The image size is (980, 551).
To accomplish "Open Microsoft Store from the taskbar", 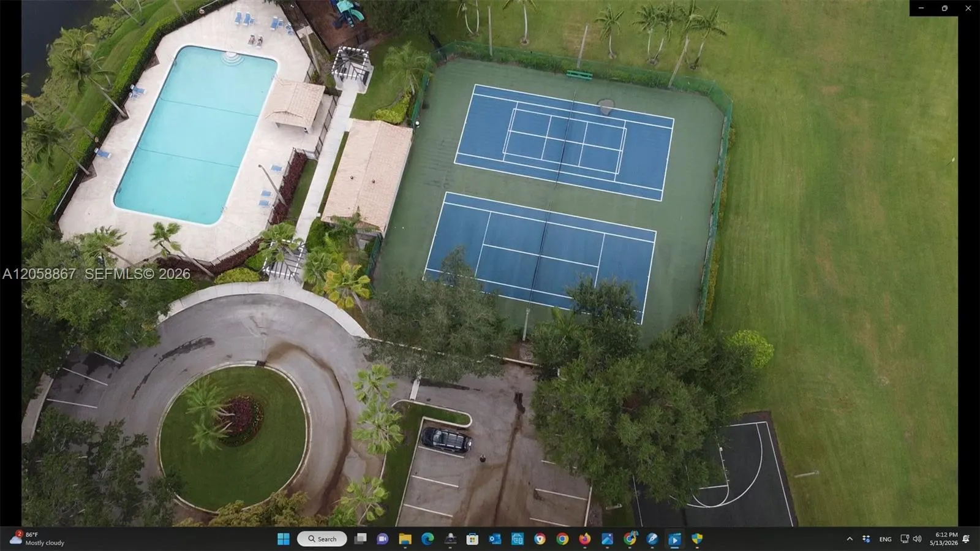I will [x=472, y=539].
